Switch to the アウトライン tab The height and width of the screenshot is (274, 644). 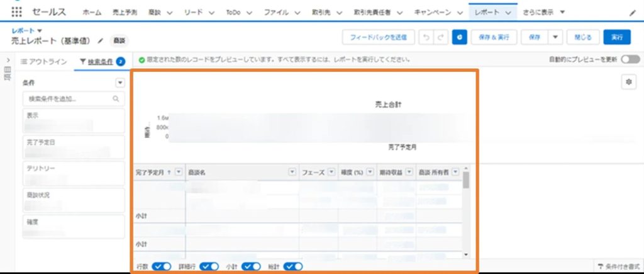pos(44,62)
